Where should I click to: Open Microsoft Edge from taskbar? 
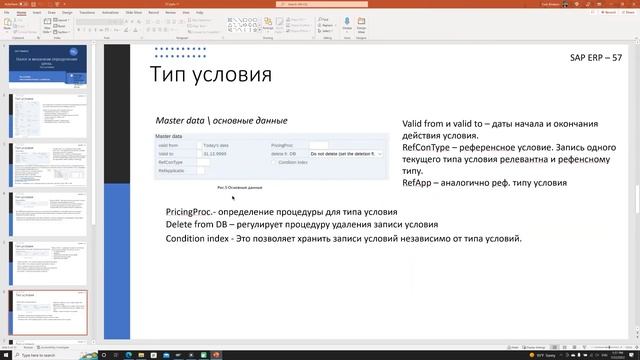[129, 355]
